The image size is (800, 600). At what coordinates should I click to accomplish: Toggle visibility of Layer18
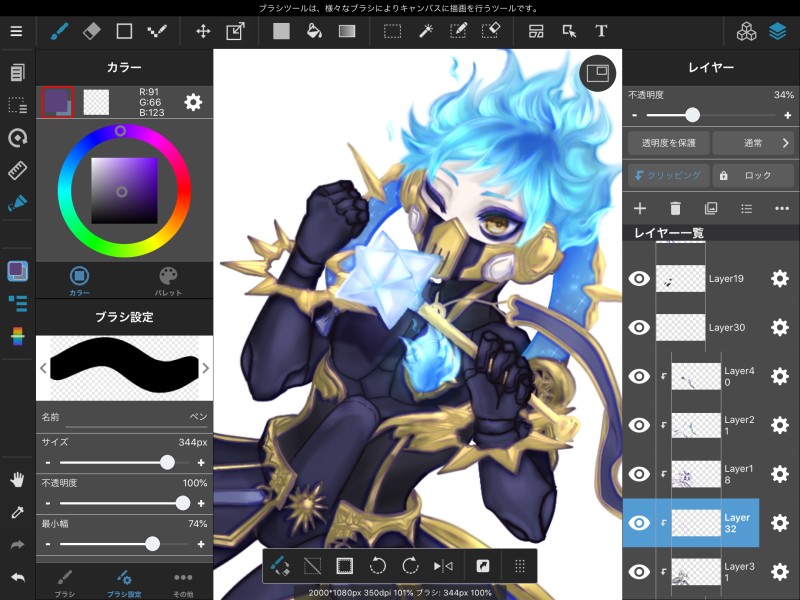pos(639,474)
